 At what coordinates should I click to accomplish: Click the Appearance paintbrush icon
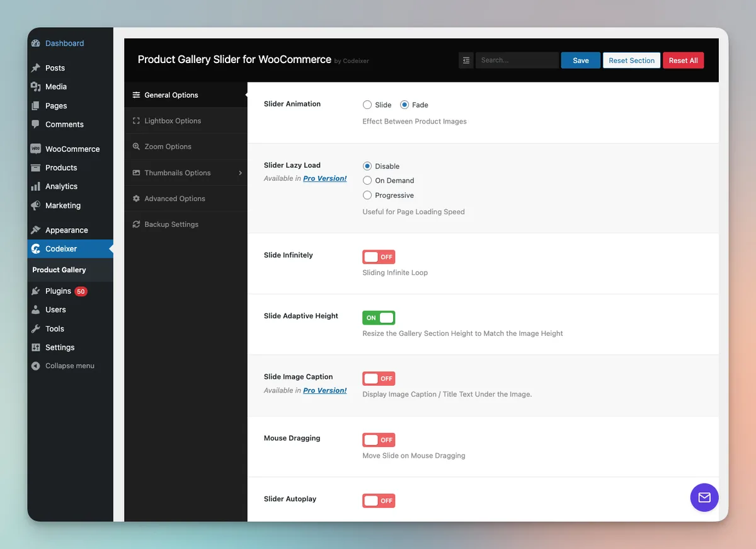pyautogui.click(x=36, y=230)
